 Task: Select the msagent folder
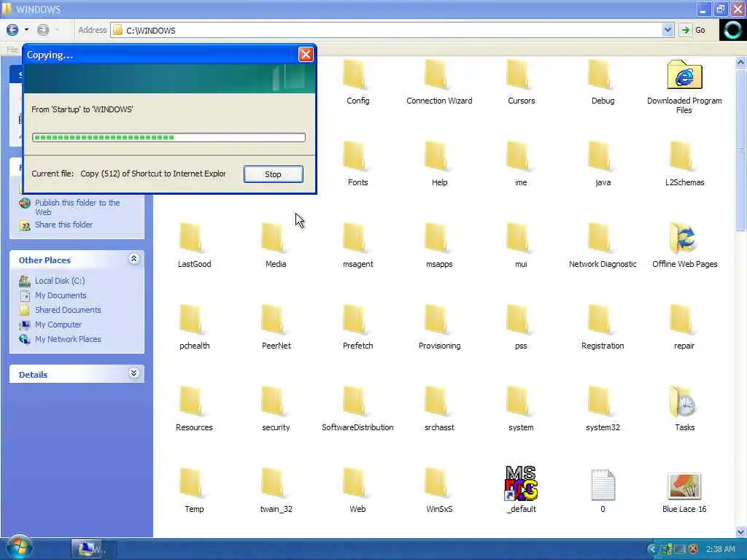357,245
